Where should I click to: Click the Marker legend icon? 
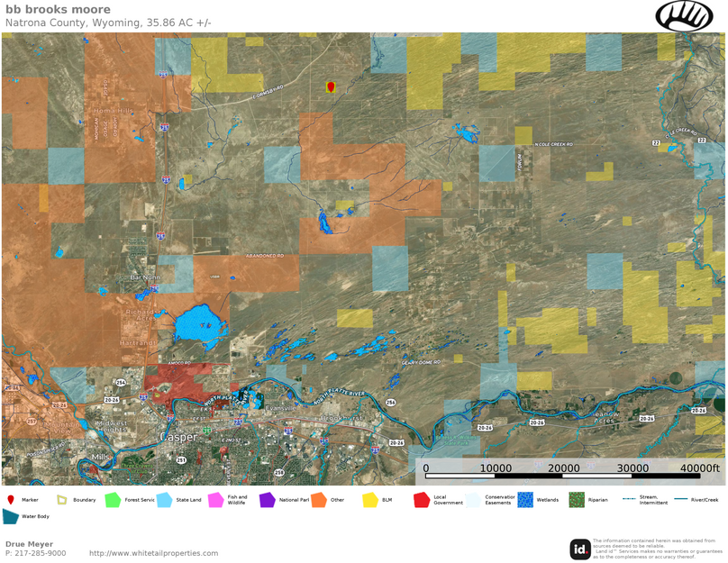click(x=10, y=499)
